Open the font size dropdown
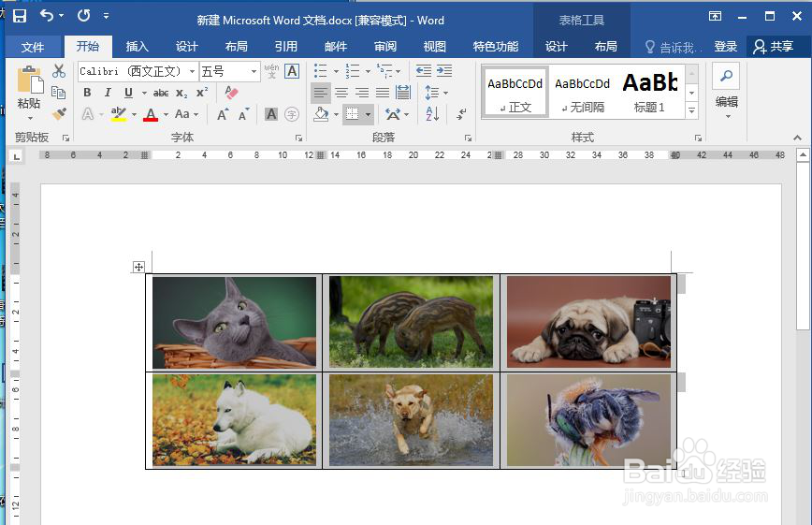Screen dimensions: 812x525 (254, 71)
